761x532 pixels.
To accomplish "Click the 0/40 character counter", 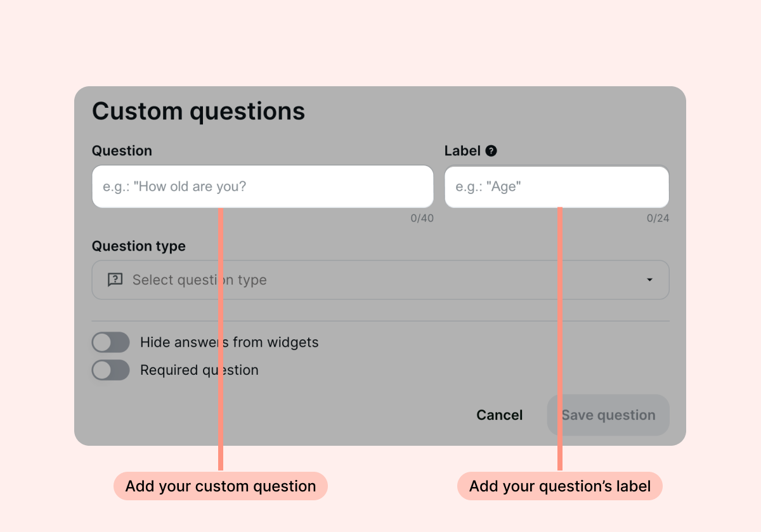I will coord(422,218).
